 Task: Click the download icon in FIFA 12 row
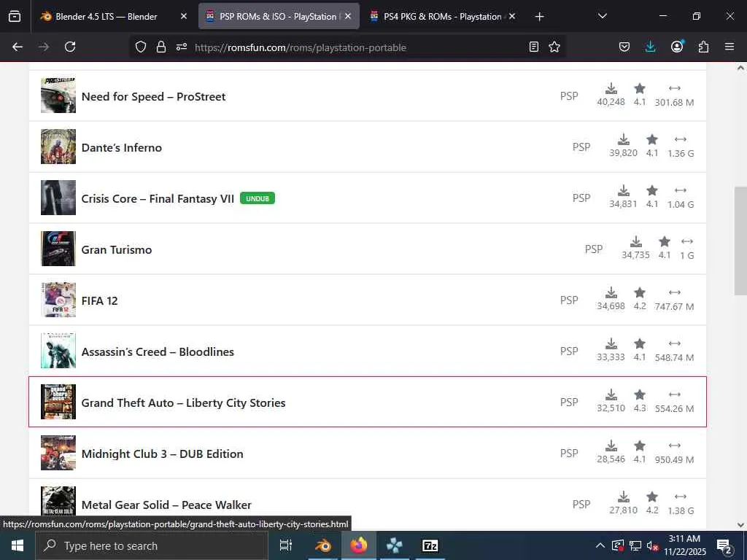[x=611, y=292]
